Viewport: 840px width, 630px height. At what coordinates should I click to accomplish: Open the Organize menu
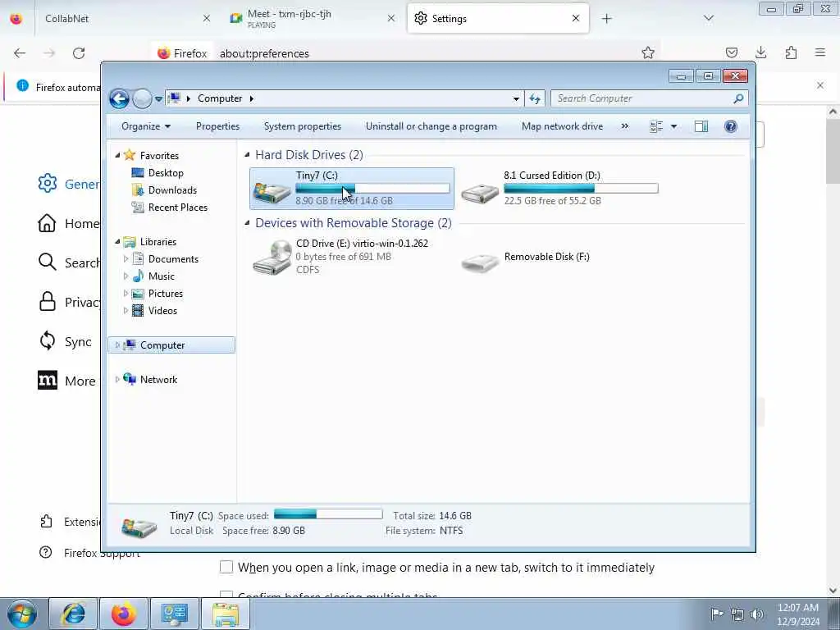tap(146, 126)
